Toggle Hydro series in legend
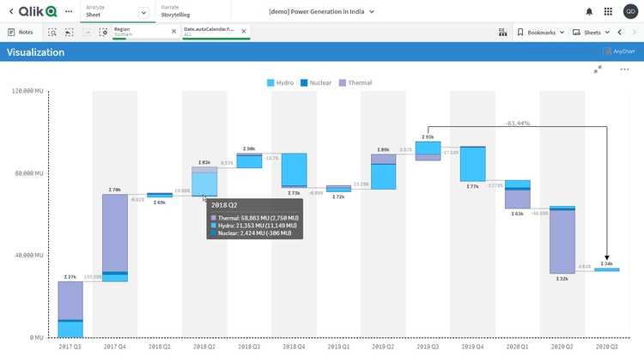The image size is (644, 362). [x=280, y=83]
